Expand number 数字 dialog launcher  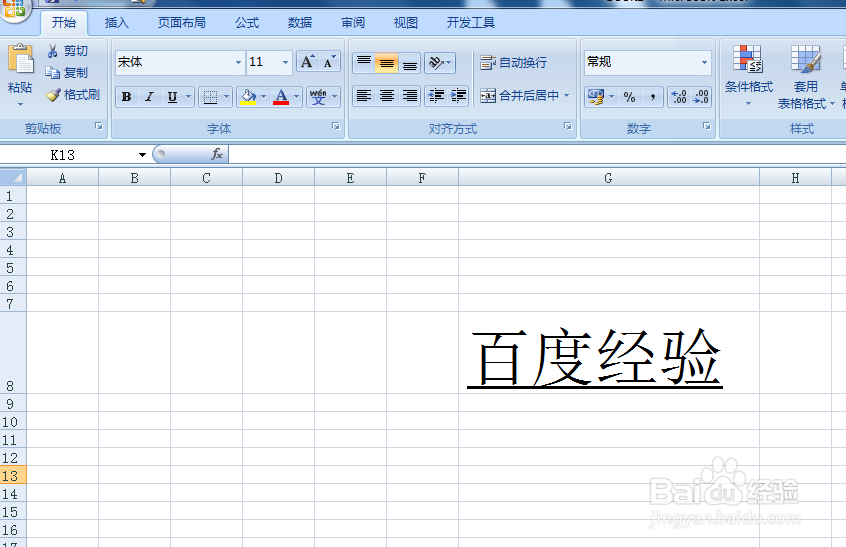(707, 126)
